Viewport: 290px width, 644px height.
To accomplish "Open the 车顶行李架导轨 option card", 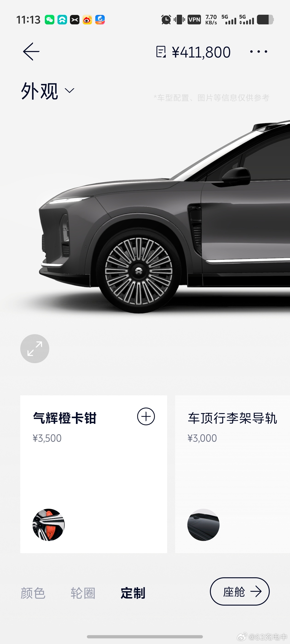I will tap(232, 474).
